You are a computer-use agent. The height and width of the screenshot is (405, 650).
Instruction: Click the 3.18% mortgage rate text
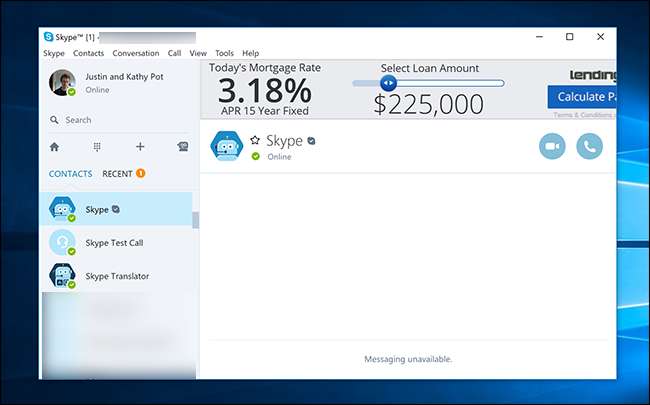(x=265, y=90)
